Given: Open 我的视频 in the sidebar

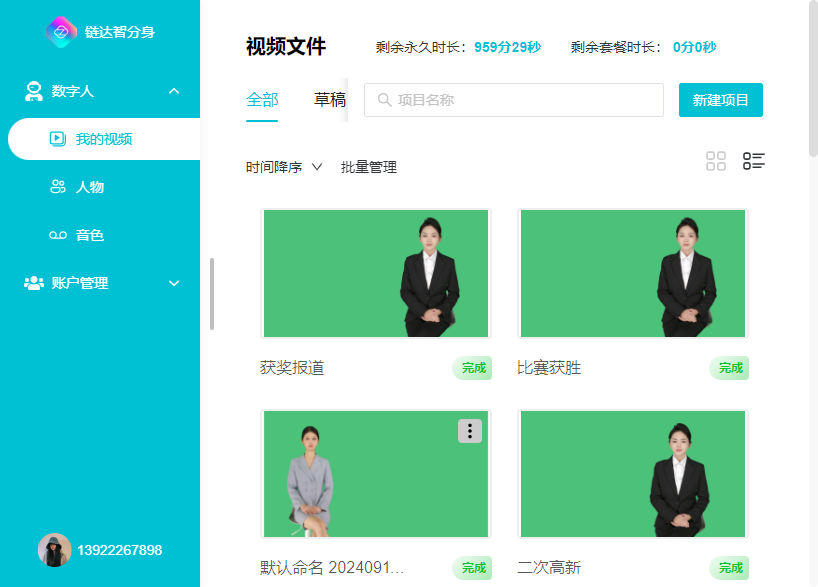Looking at the screenshot, I should pyautogui.click(x=103, y=139).
